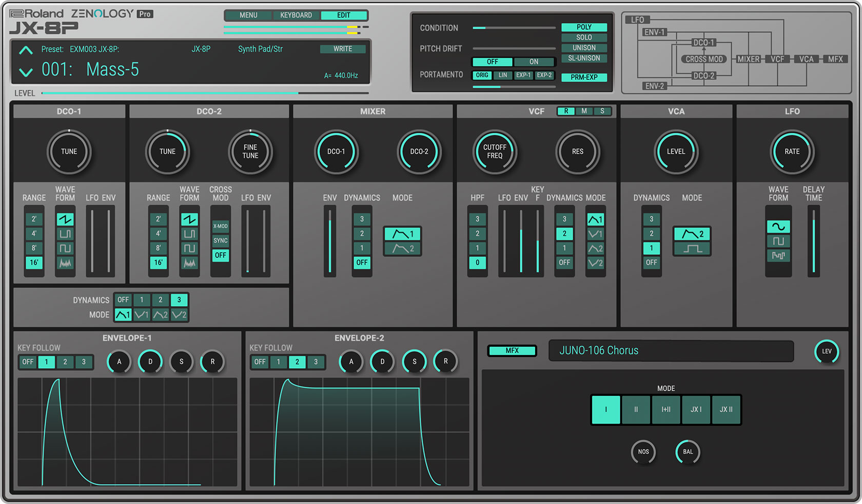The image size is (862, 504).
Task: Click LFO RATE knob
Action: coord(792,152)
